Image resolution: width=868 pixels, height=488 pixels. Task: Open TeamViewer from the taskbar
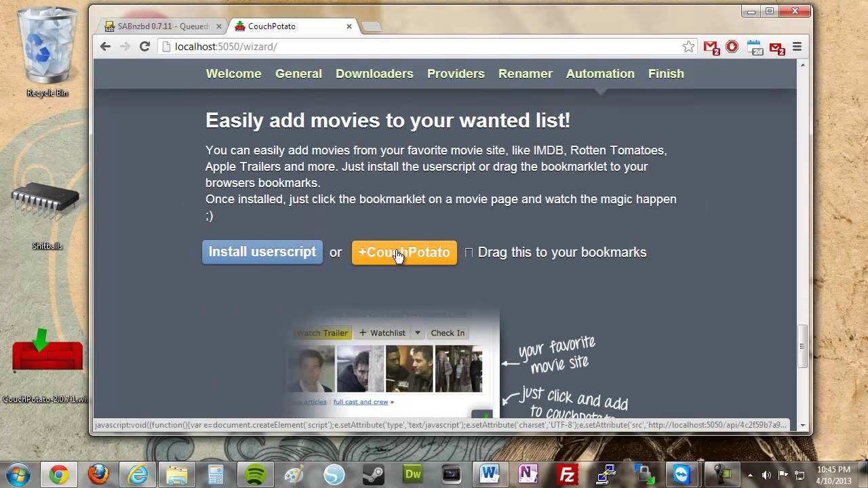[682, 474]
